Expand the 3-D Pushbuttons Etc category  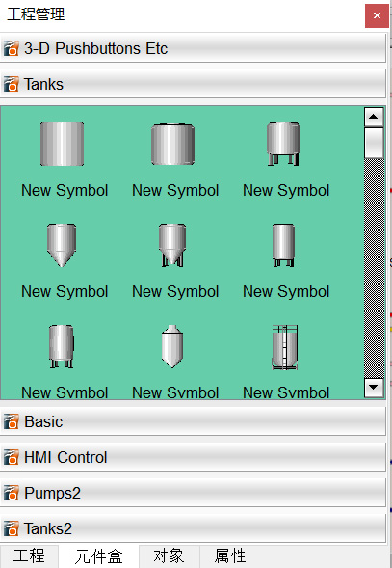pos(193,48)
